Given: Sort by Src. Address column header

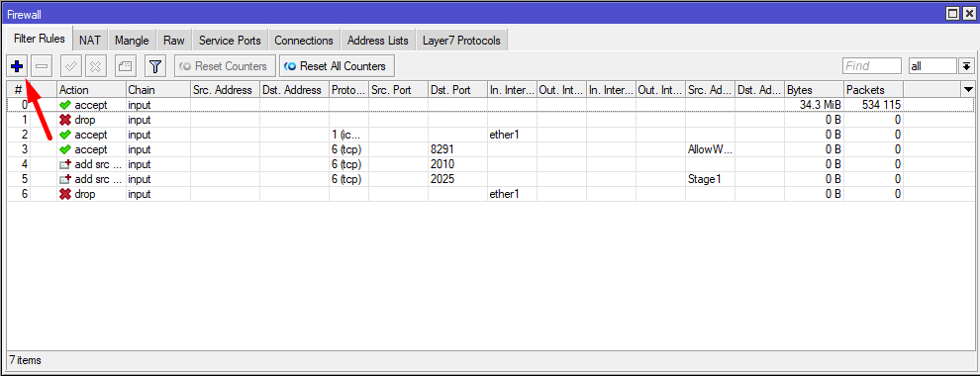Looking at the screenshot, I should point(225,90).
